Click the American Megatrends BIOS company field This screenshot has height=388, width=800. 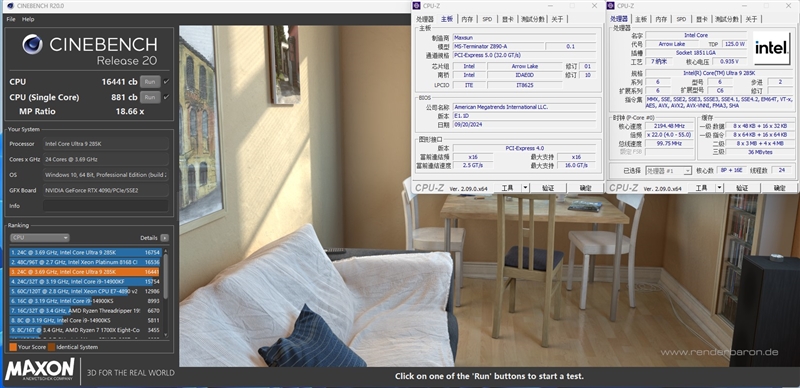coord(524,107)
